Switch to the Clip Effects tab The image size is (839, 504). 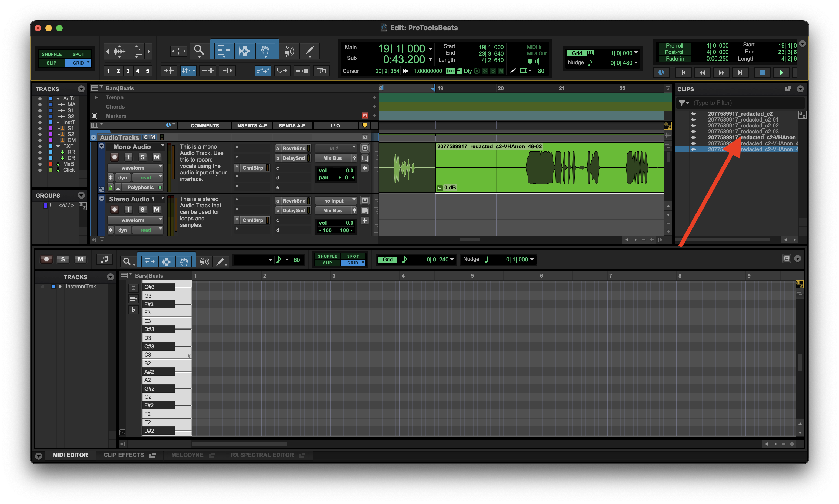(124, 455)
